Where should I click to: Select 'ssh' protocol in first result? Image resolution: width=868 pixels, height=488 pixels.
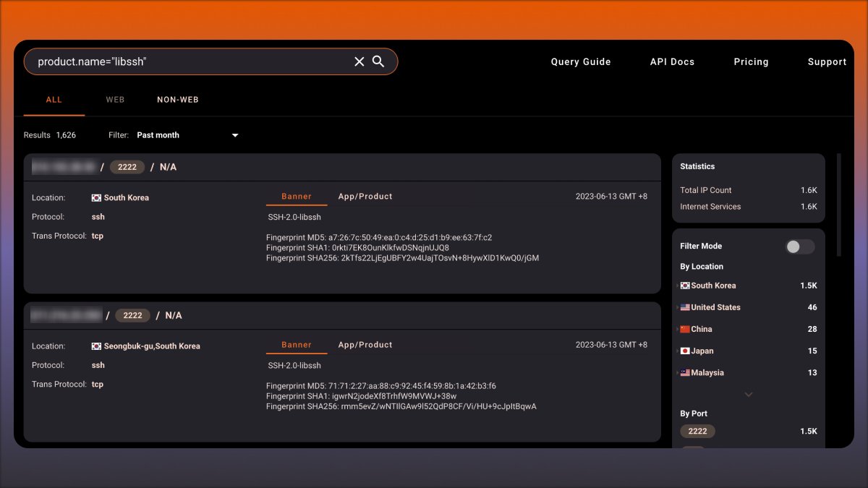[x=98, y=217]
